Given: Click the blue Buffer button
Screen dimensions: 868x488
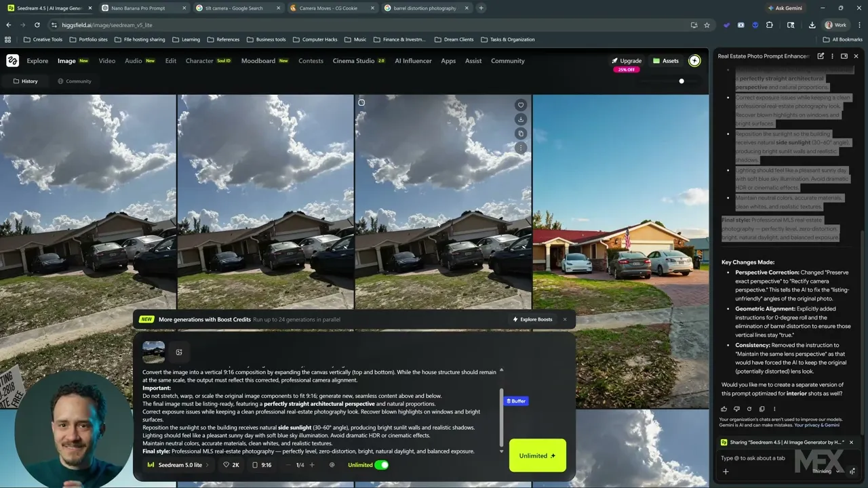Looking at the screenshot, I should pos(515,401).
